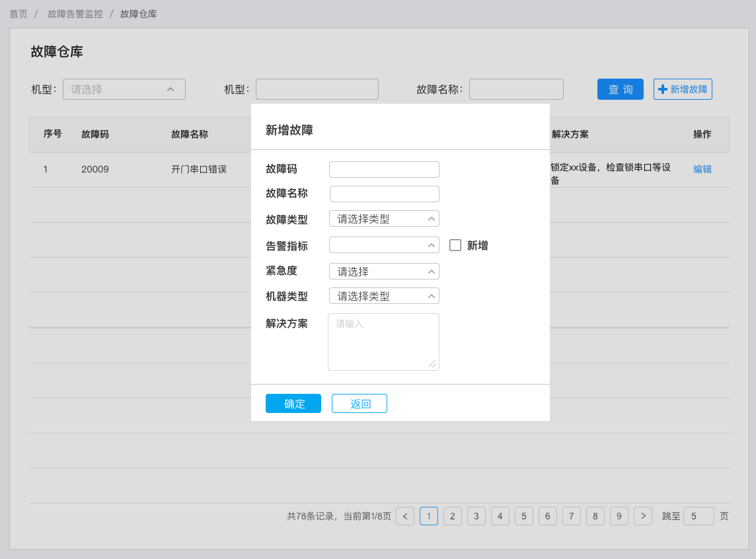Click the resize handle of 解决方案 textarea
756x559 pixels.
pos(432,363)
